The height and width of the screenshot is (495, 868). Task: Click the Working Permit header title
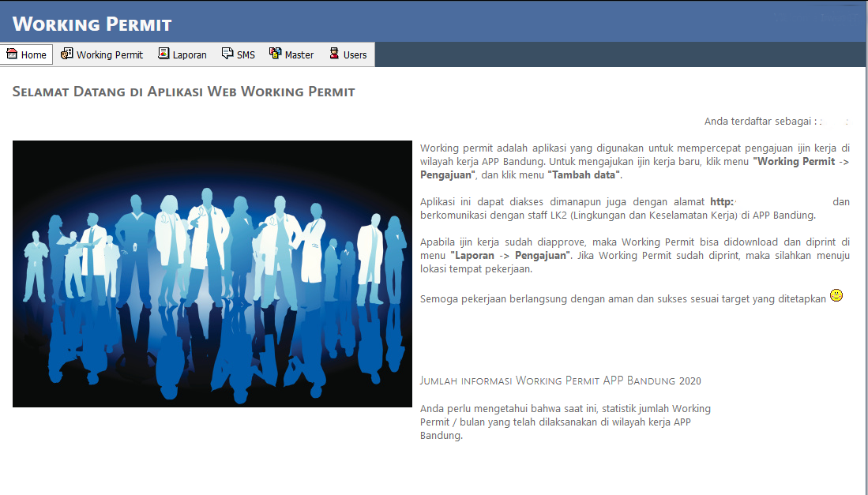(92, 24)
